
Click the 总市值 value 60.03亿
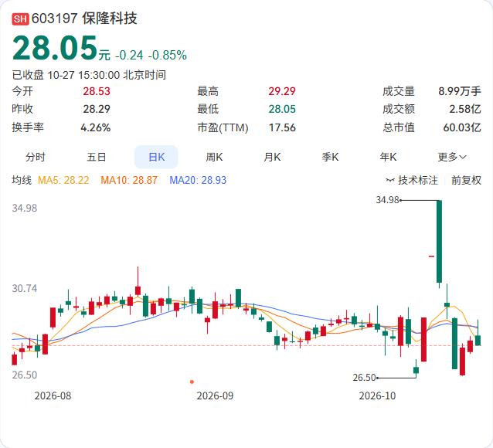point(462,127)
